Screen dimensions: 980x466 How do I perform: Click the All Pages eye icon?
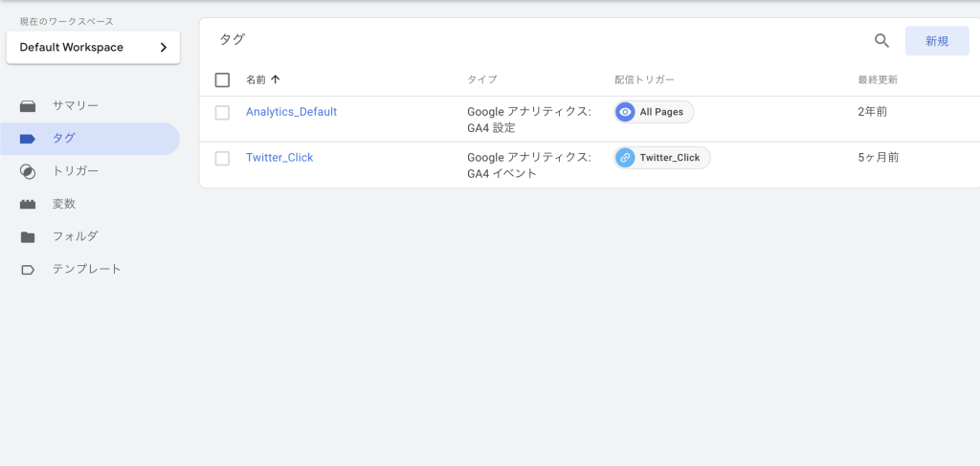(625, 112)
